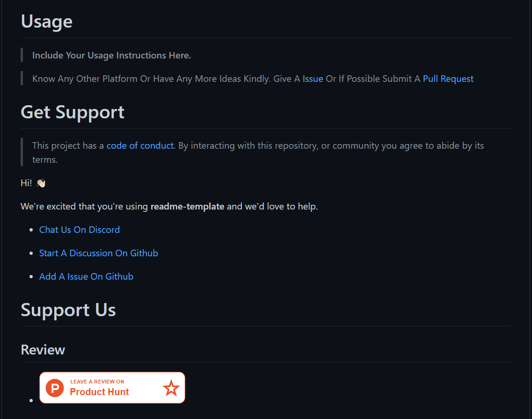The width and height of the screenshot is (532, 419).
Task: Click "Include Your Usage Instructions Here." quote
Action: [x=111, y=55]
